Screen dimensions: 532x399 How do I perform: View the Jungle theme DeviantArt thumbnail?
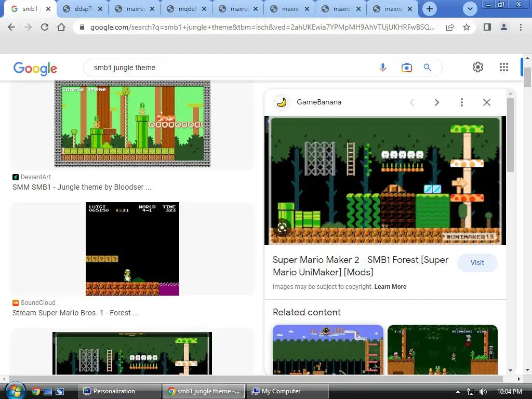tap(132, 124)
